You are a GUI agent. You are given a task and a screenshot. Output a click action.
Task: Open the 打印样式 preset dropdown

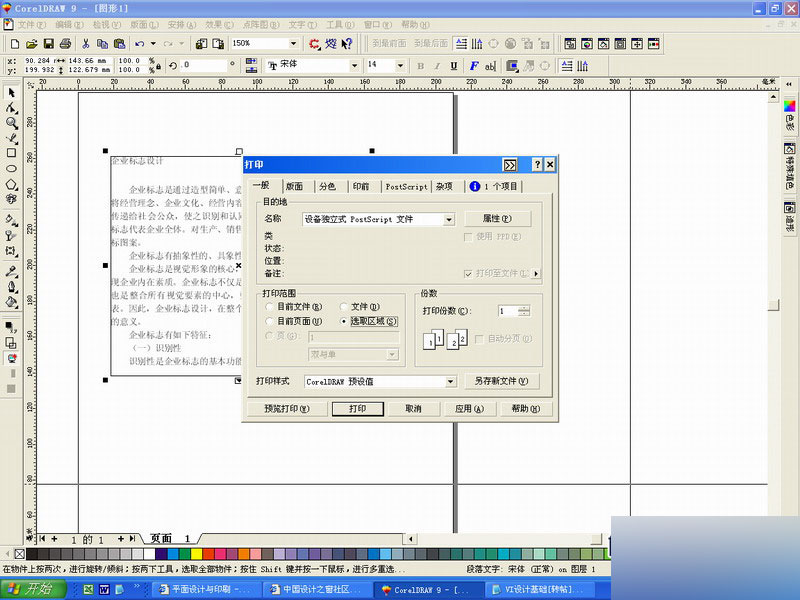click(x=449, y=380)
